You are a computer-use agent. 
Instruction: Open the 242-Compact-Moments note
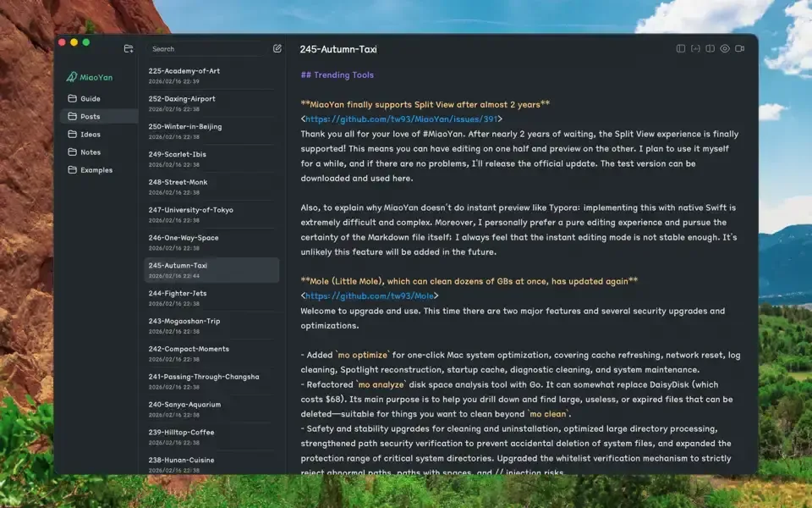click(211, 354)
